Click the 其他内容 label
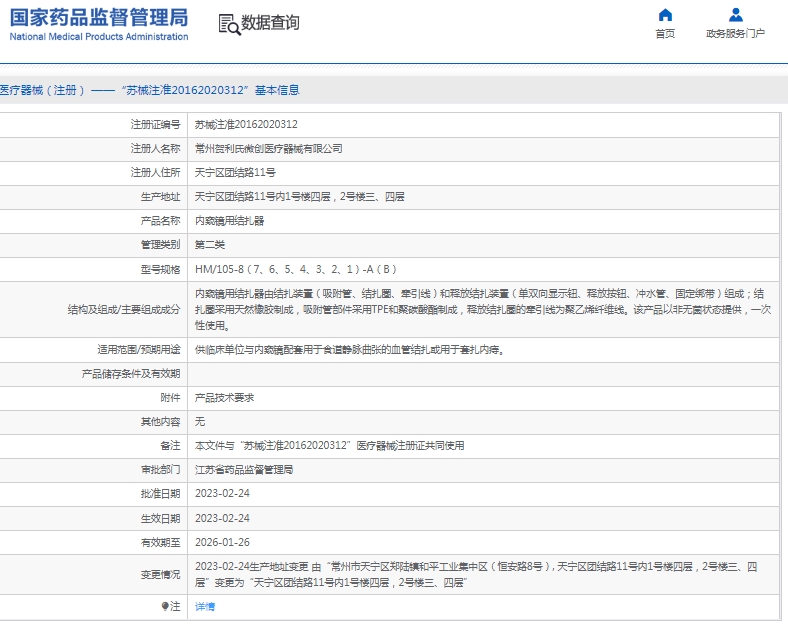Image resolution: width=788 pixels, height=627 pixels. [x=160, y=422]
